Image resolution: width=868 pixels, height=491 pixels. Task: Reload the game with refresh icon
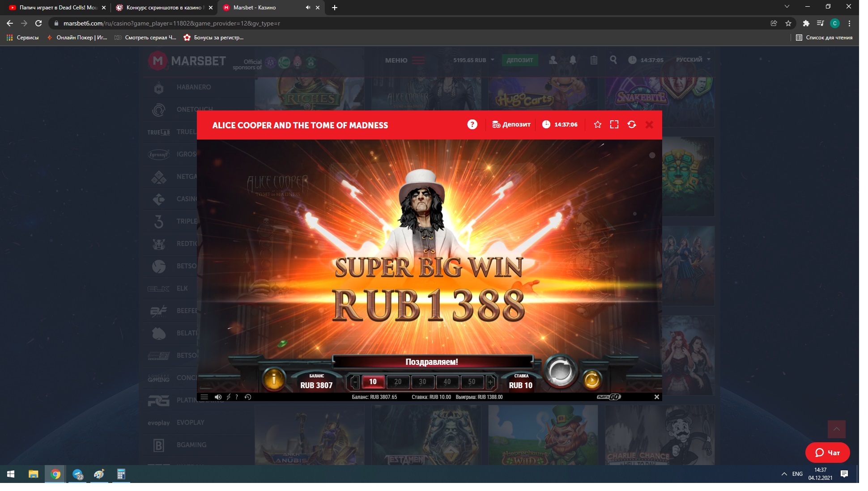coord(632,124)
